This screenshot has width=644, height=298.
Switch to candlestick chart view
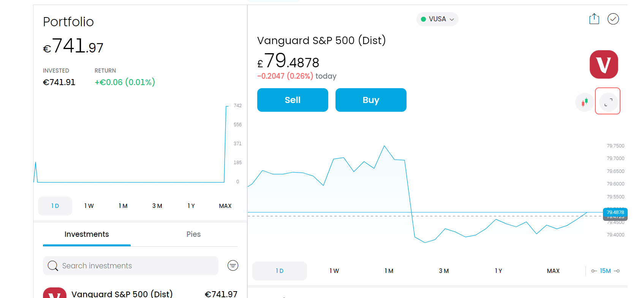(x=584, y=102)
